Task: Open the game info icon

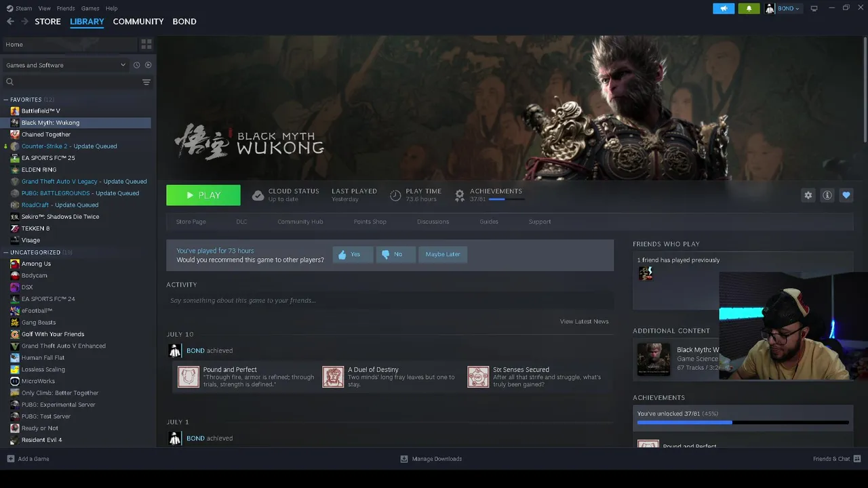Action: [x=827, y=195]
